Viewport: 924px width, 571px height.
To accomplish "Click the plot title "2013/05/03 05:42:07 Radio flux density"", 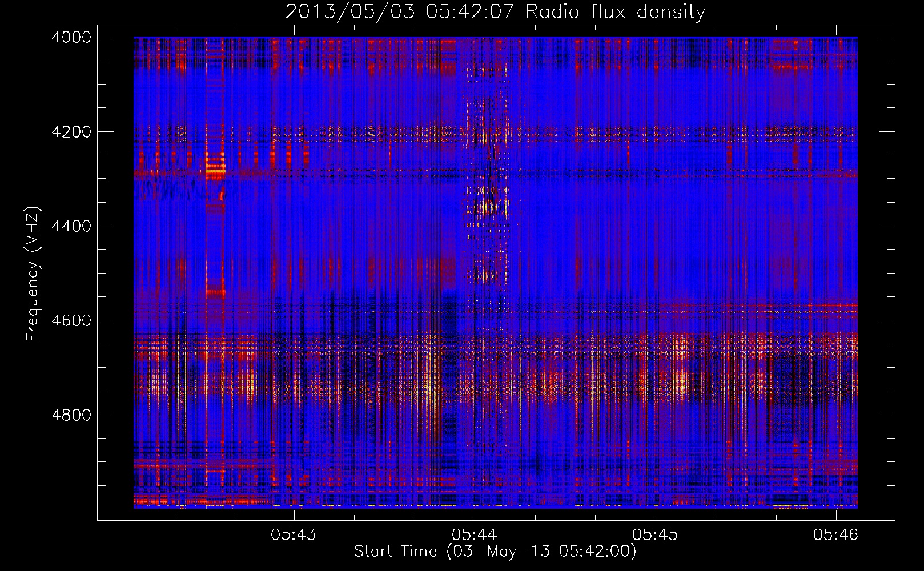I will [495, 11].
